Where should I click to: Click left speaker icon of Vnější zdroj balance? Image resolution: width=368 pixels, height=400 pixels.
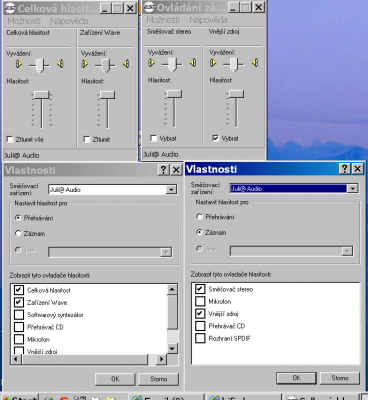coord(213,63)
